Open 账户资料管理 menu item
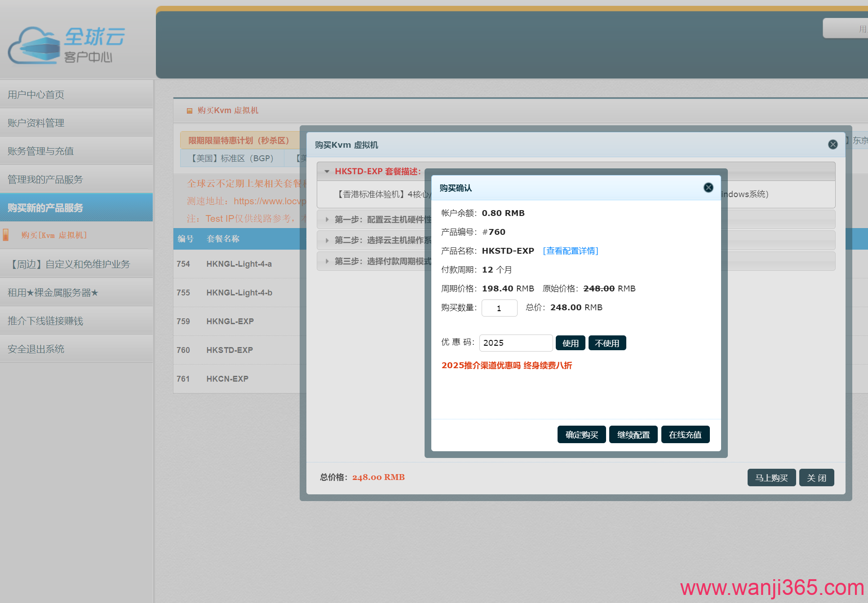 (x=76, y=123)
